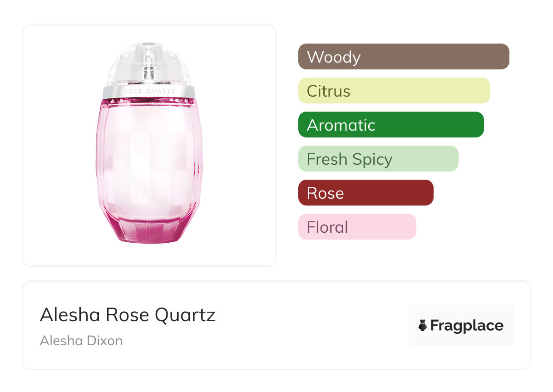Click the Fragplace wordmark text
The width and height of the screenshot is (553, 392).
pyautogui.click(x=467, y=325)
